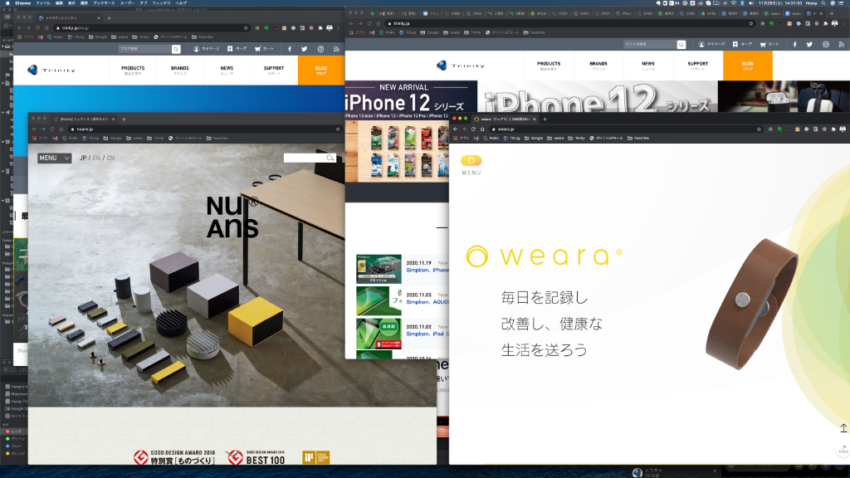Open the yellow weara MENU icon
Viewport: 850px width, 478px height.
click(471, 160)
